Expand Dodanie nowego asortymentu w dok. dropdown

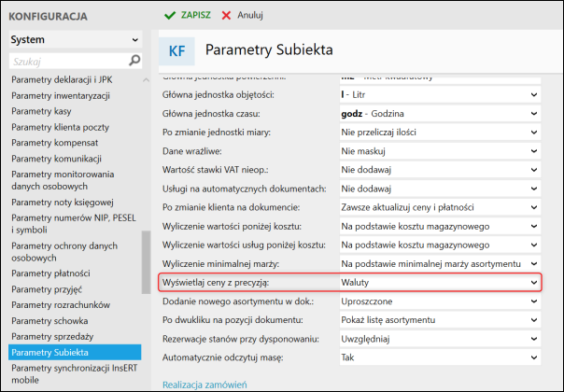point(440,301)
